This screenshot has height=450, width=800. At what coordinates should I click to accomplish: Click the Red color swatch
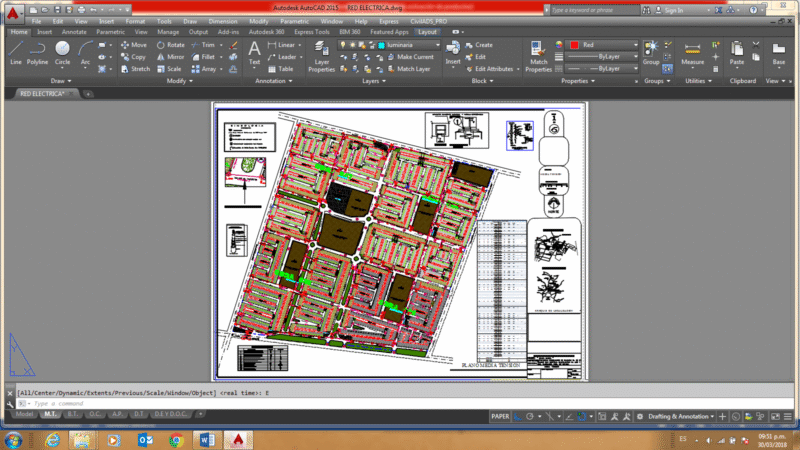[x=574, y=45]
